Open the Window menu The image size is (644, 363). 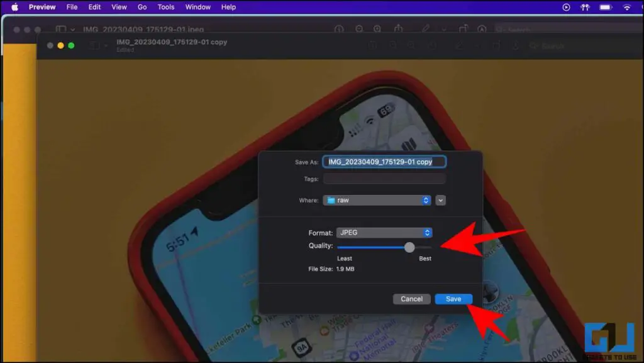tap(198, 7)
